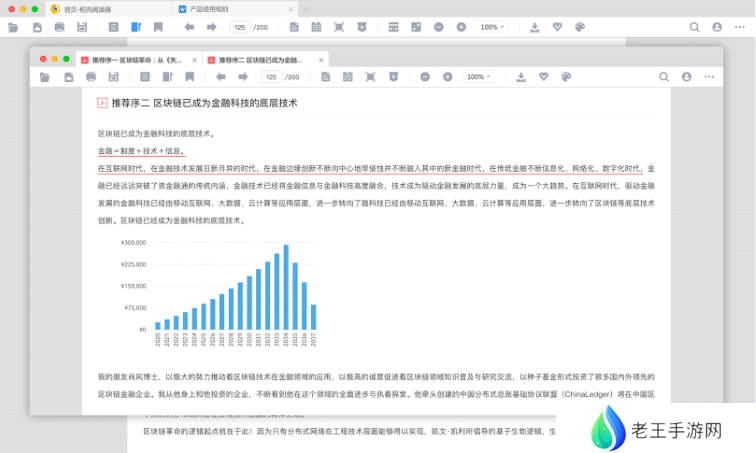This screenshot has height=453, width=756.
Task: Click page layout icon in back window toolbar
Action: coord(393,27)
